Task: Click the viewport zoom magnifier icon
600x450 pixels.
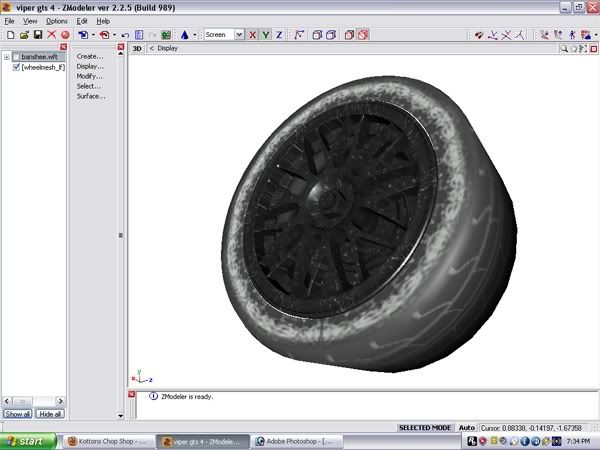Action: coord(564,47)
